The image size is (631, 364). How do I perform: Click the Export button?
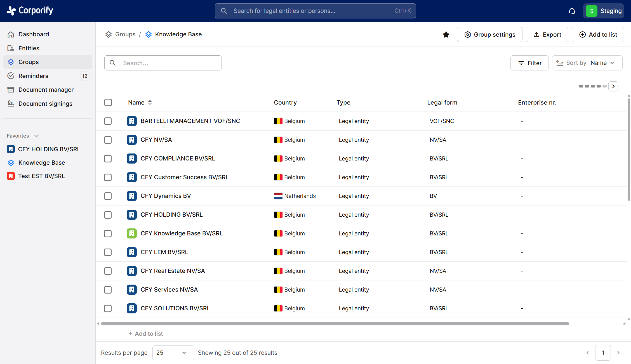[547, 34]
